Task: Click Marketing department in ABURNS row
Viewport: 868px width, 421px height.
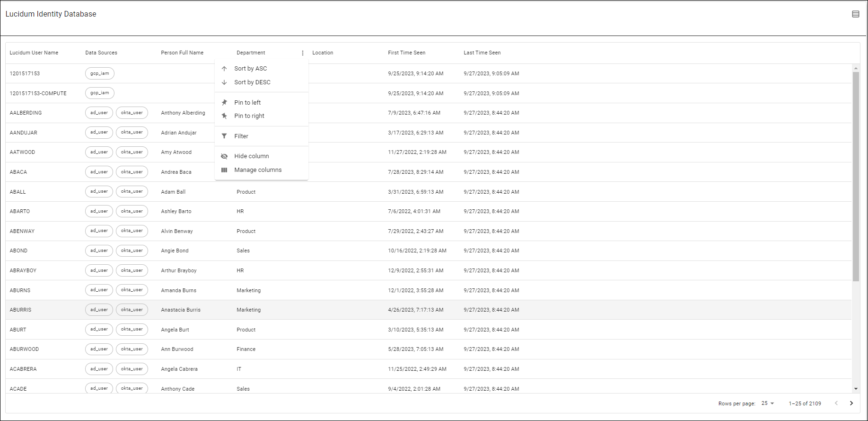Action: [x=249, y=291]
